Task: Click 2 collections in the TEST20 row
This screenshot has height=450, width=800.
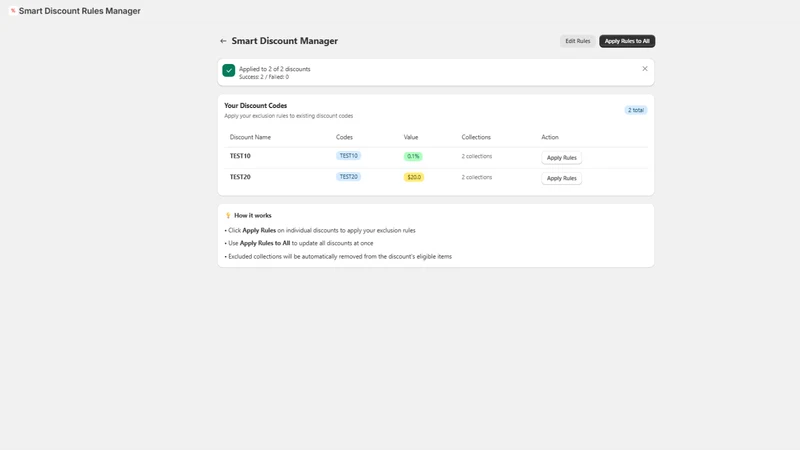Action: coord(477,177)
